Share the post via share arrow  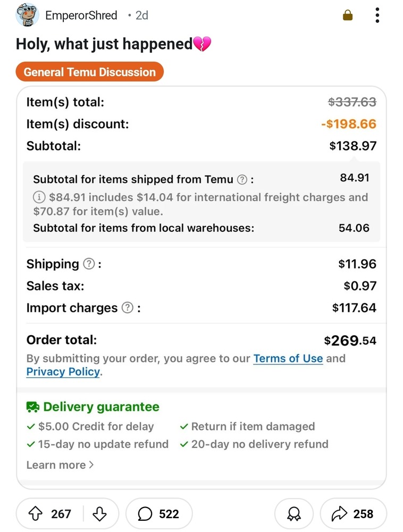(353, 514)
